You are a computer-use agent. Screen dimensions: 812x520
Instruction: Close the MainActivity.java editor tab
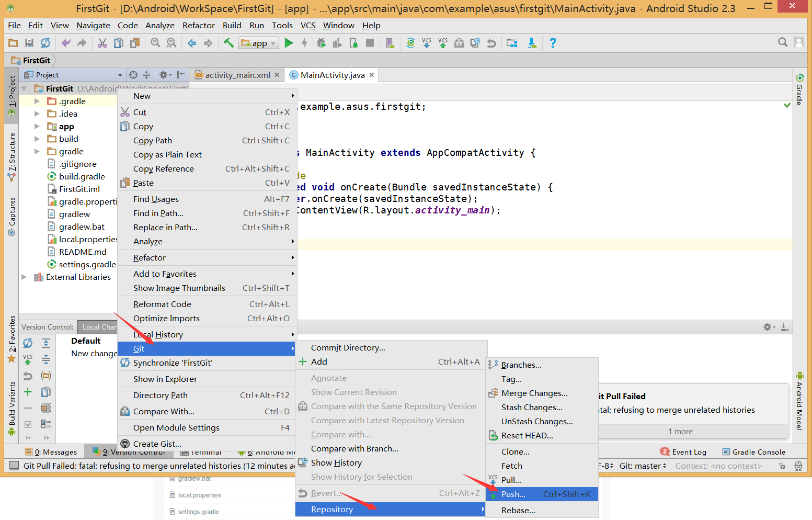pyautogui.click(x=372, y=75)
